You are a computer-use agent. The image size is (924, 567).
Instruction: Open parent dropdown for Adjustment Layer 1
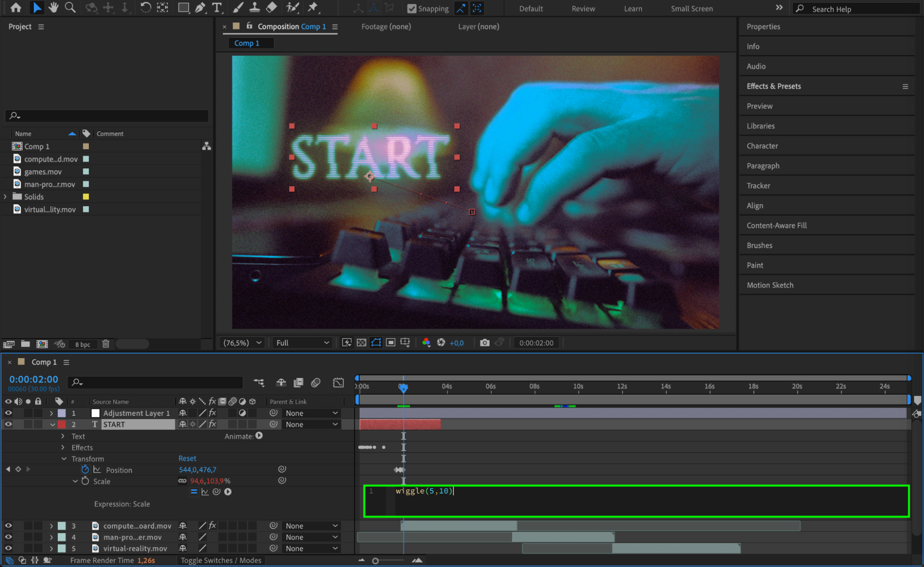(x=312, y=413)
